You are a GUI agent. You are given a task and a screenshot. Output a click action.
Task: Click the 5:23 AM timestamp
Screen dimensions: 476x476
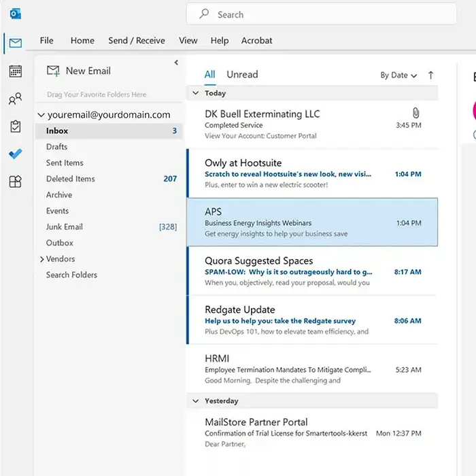408,370
